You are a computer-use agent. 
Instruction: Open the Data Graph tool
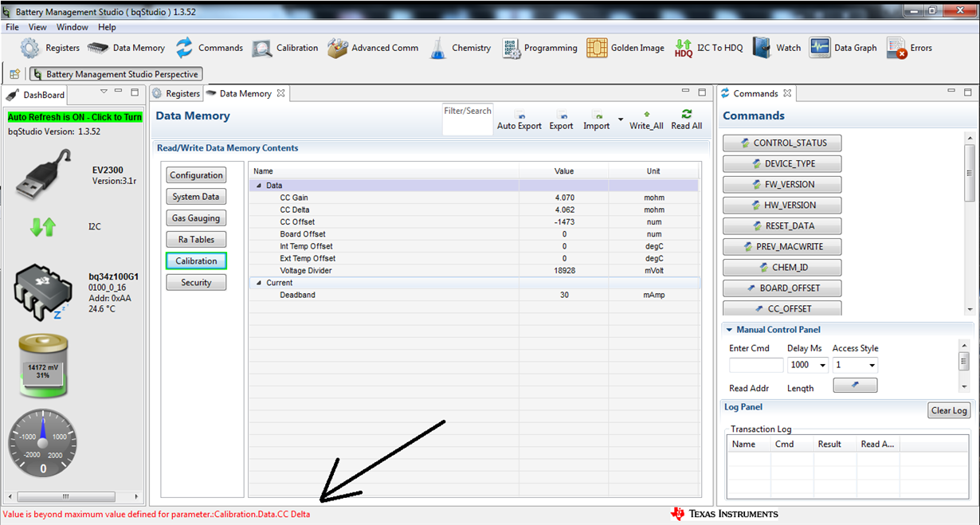(843, 48)
